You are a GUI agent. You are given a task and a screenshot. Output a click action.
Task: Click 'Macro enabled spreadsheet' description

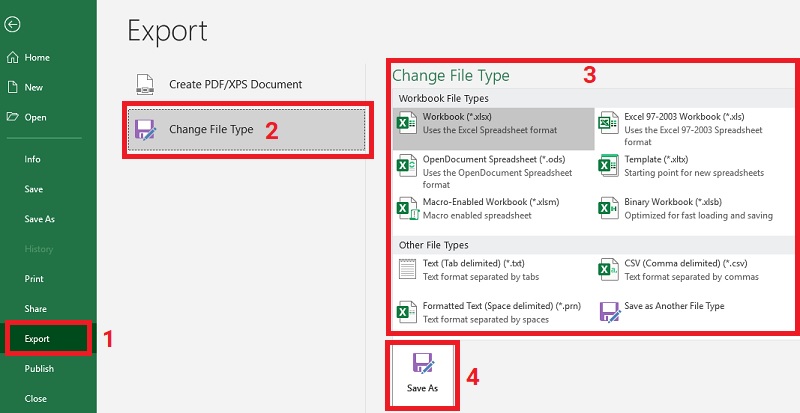[477, 215]
